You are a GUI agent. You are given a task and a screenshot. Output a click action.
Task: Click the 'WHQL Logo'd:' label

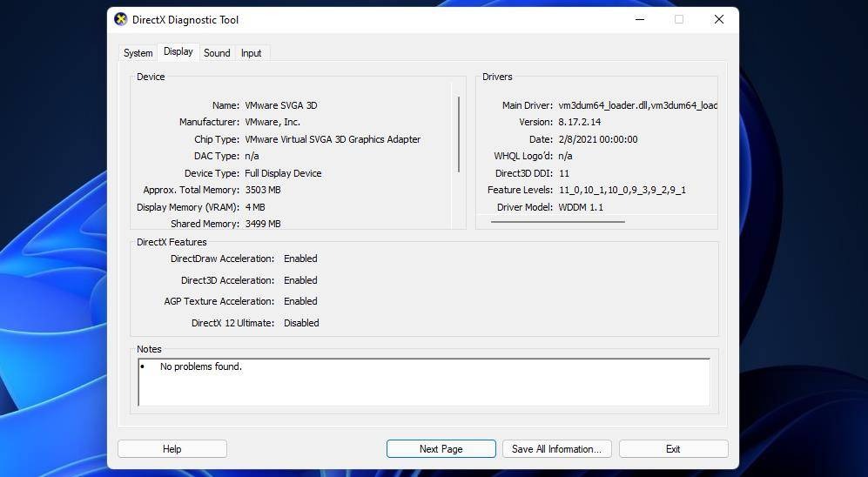pos(523,156)
